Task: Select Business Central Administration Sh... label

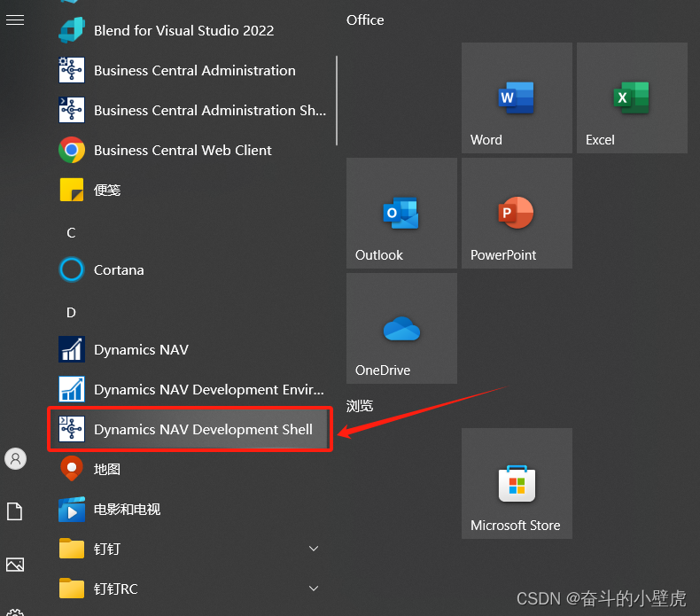Action: pos(210,110)
